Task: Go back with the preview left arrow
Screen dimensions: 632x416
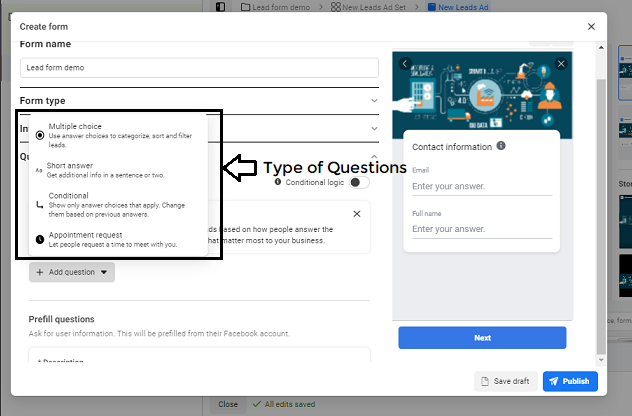Action: 405,64
